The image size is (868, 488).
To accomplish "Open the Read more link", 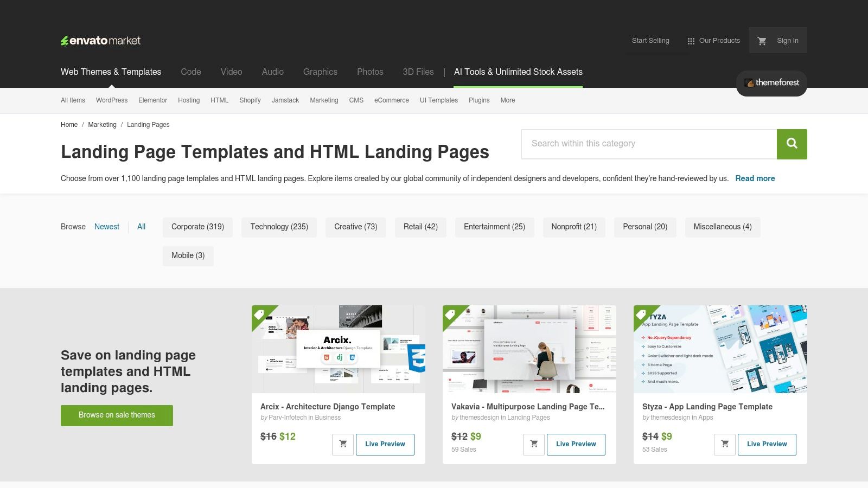I will 755,178.
